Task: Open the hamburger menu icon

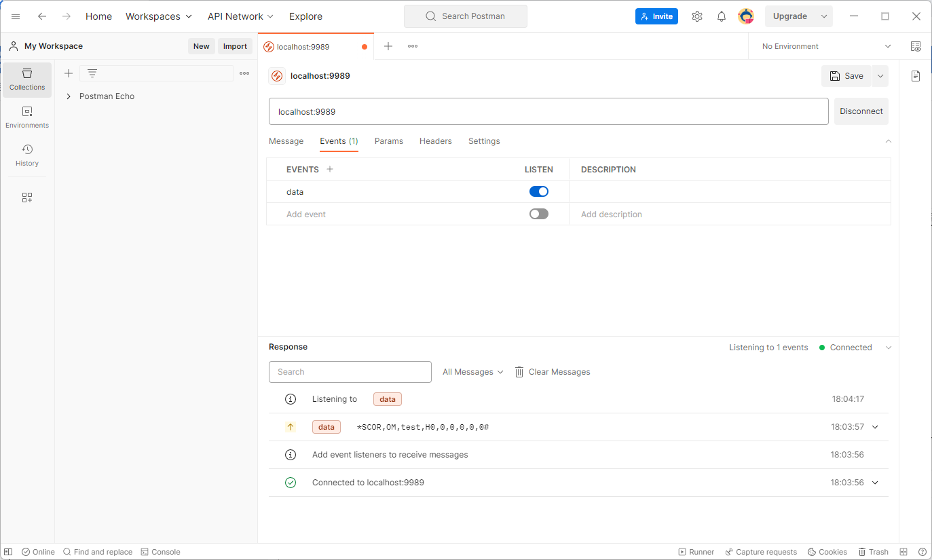Action: tap(16, 16)
